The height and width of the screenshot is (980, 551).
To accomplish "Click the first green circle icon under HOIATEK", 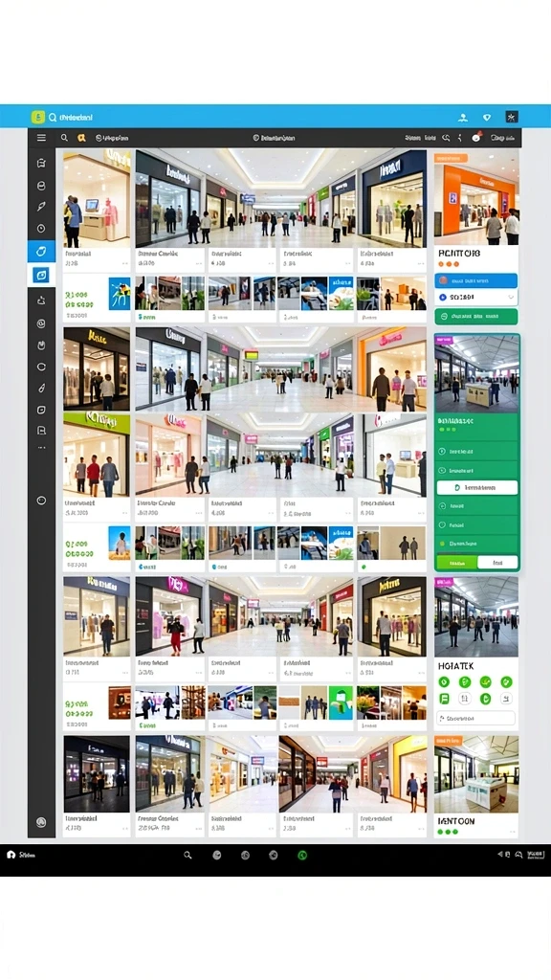I will [444, 681].
